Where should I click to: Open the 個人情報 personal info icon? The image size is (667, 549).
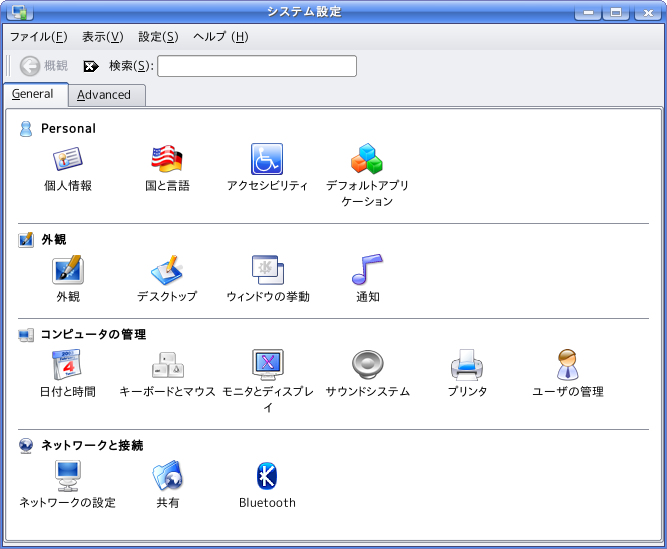click(68, 159)
